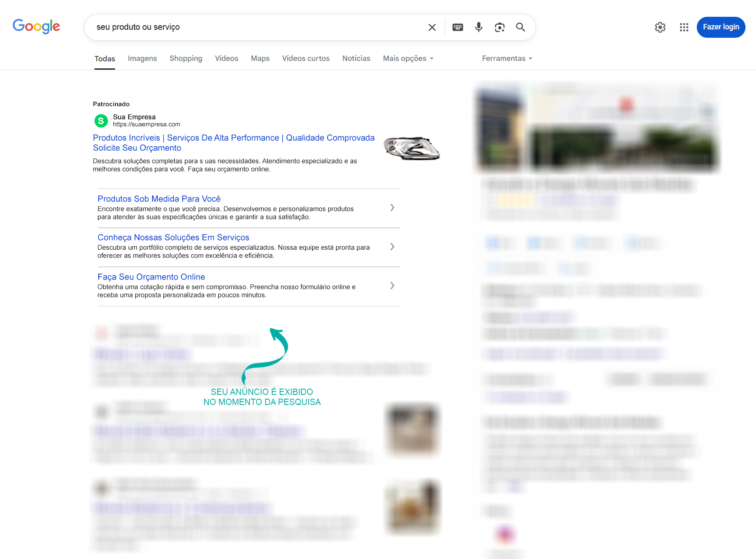Open the Ferramentas dropdown
Viewport: 756px width, 559px height.
coord(507,58)
